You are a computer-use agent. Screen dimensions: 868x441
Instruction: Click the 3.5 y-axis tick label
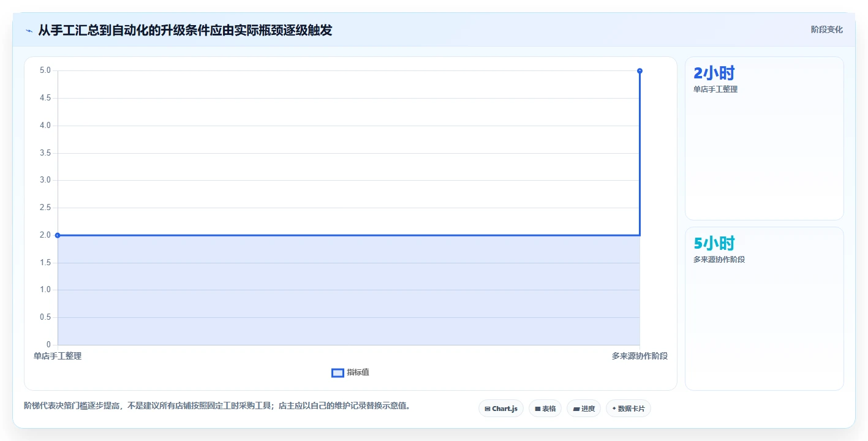45,153
